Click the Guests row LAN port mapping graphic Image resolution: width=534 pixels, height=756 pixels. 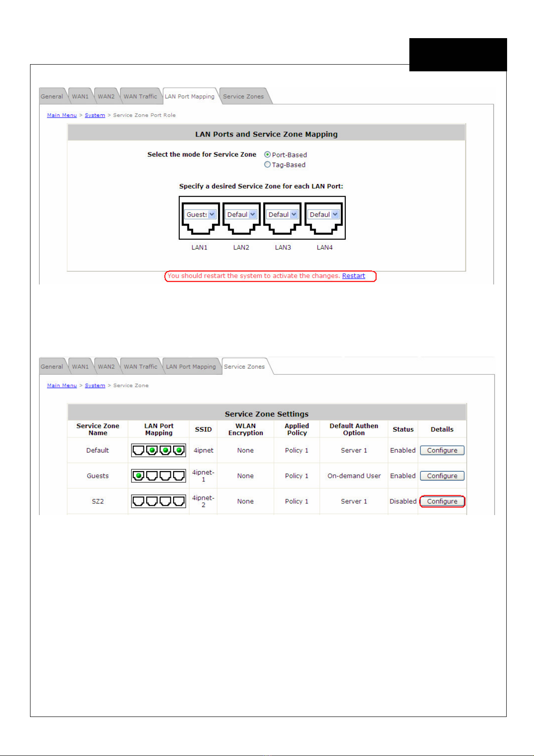point(159,476)
